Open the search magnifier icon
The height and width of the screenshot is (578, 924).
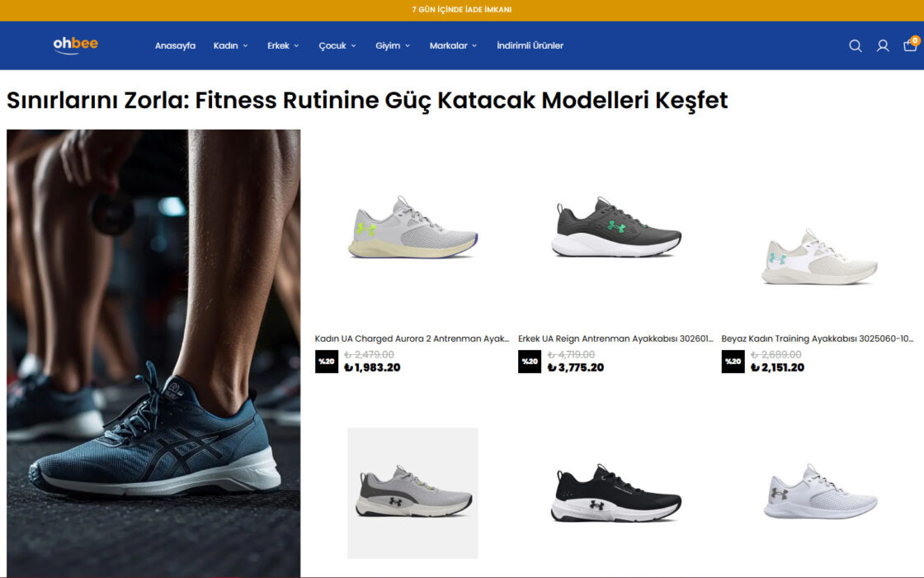coord(855,46)
